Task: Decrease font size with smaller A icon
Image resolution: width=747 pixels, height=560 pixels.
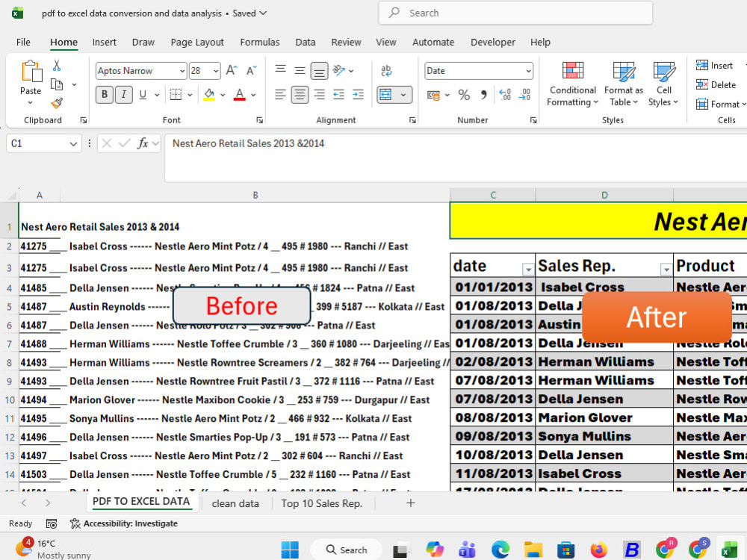Action: 251,70
